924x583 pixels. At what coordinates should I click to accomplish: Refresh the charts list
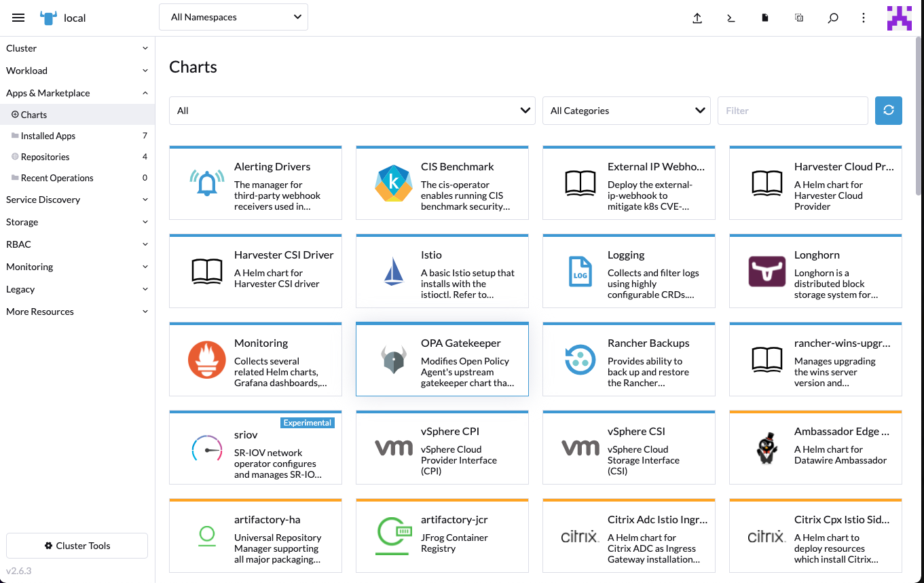(x=889, y=110)
